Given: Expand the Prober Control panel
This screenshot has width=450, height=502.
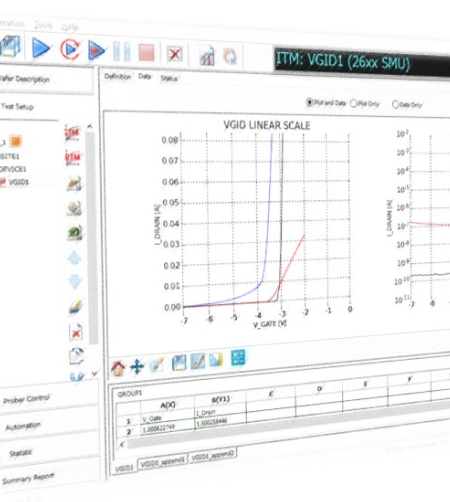Looking at the screenshot, I should click(27, 399).
